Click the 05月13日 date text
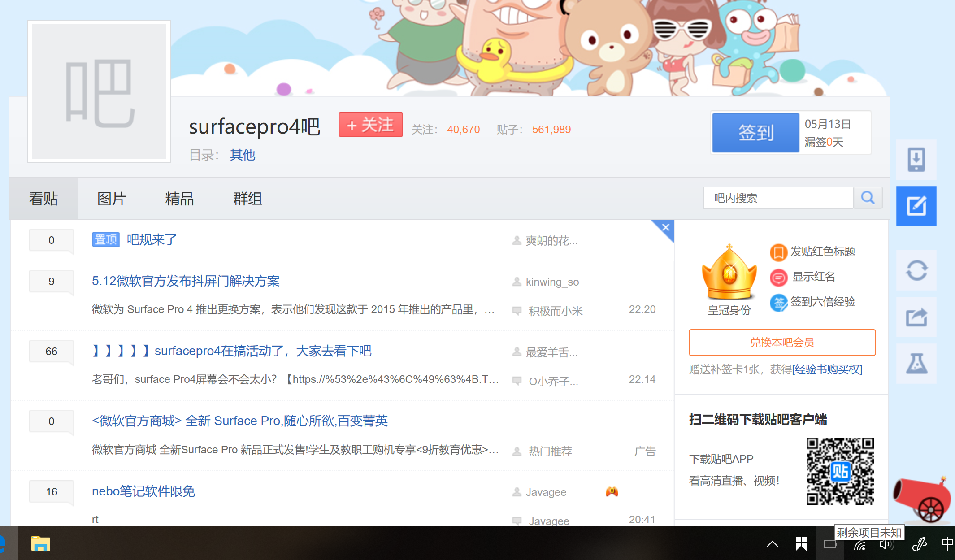The width and height of the screenshot is (955, 560). (828, 124)
